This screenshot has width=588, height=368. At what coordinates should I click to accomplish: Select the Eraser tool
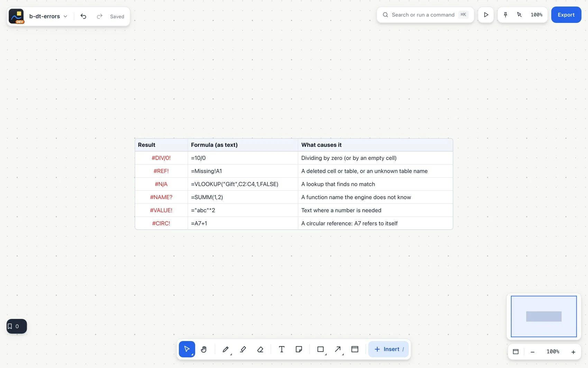click(x=260, y=349)
